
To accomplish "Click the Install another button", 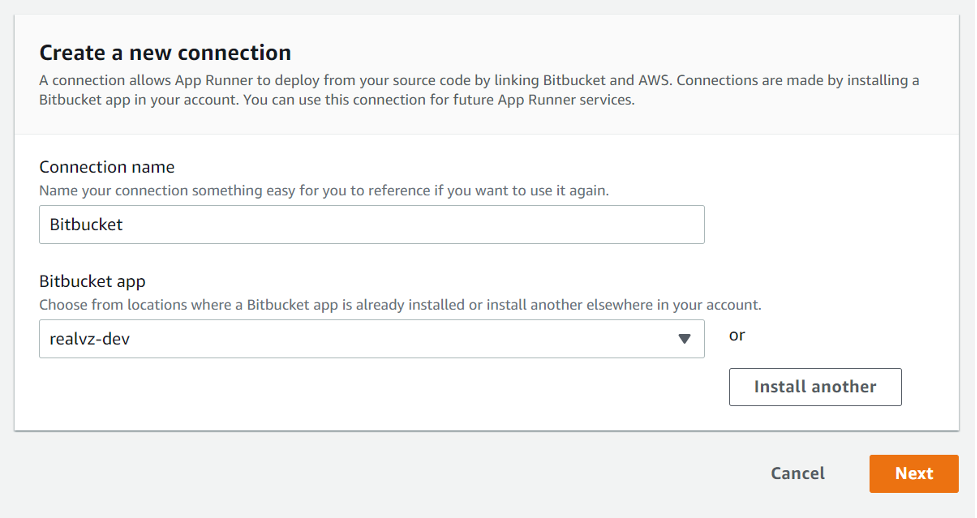I will [x=815, y=387].
